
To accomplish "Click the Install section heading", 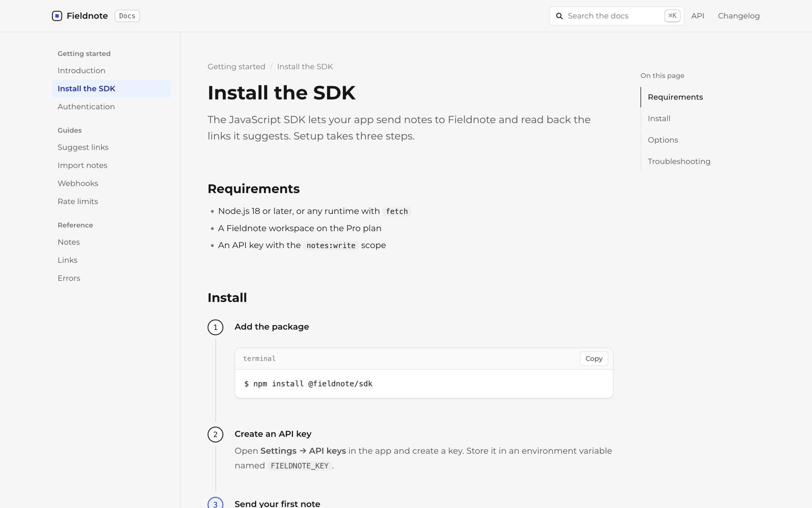I will [227, 298].
